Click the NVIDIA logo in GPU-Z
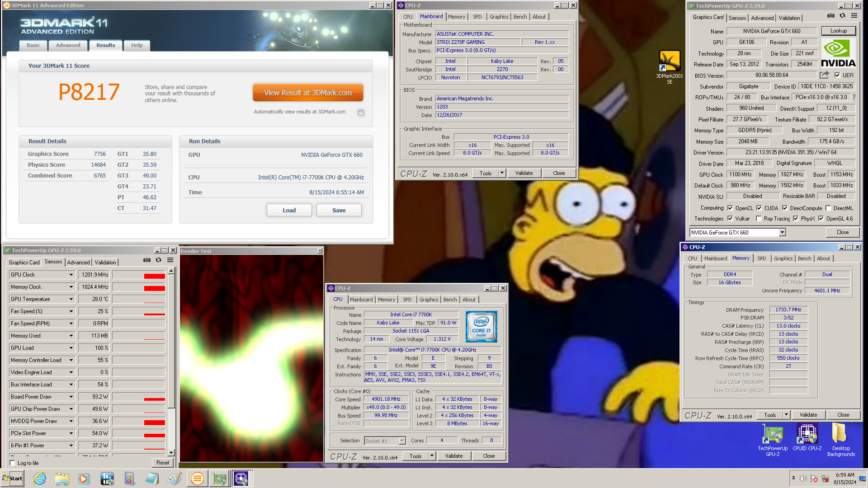 (x=838, y=53)
